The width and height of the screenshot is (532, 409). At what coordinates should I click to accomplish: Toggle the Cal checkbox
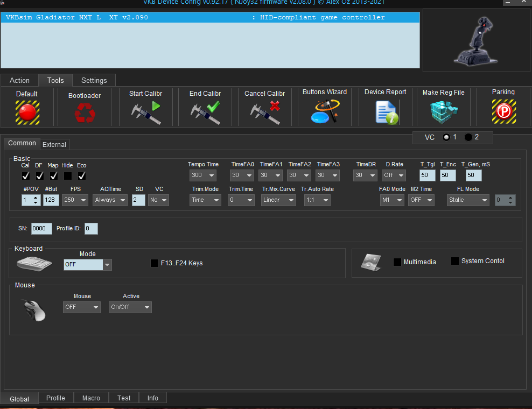pos(26,175)
